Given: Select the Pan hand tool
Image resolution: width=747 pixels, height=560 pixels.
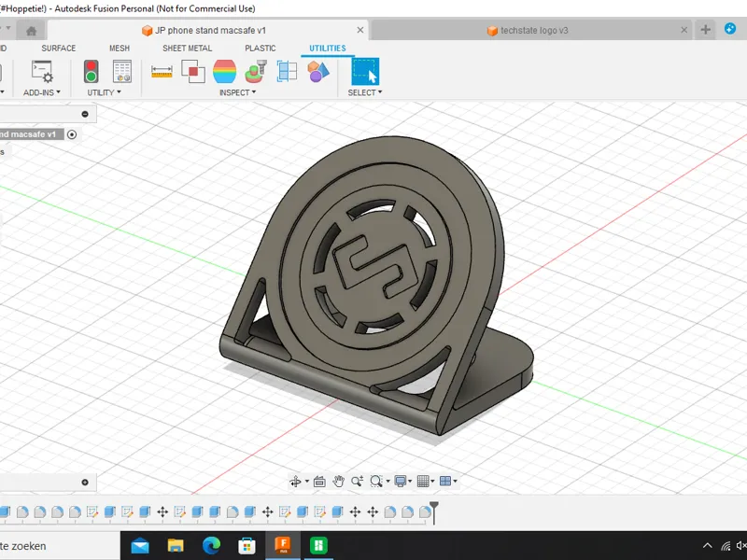Looking at the screenshot, I should pyautogui.click(x=338, y=482).
